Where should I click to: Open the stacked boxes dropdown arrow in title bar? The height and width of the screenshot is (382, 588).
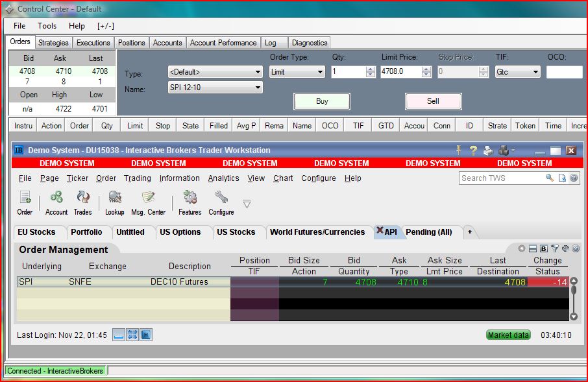point(513,150)
